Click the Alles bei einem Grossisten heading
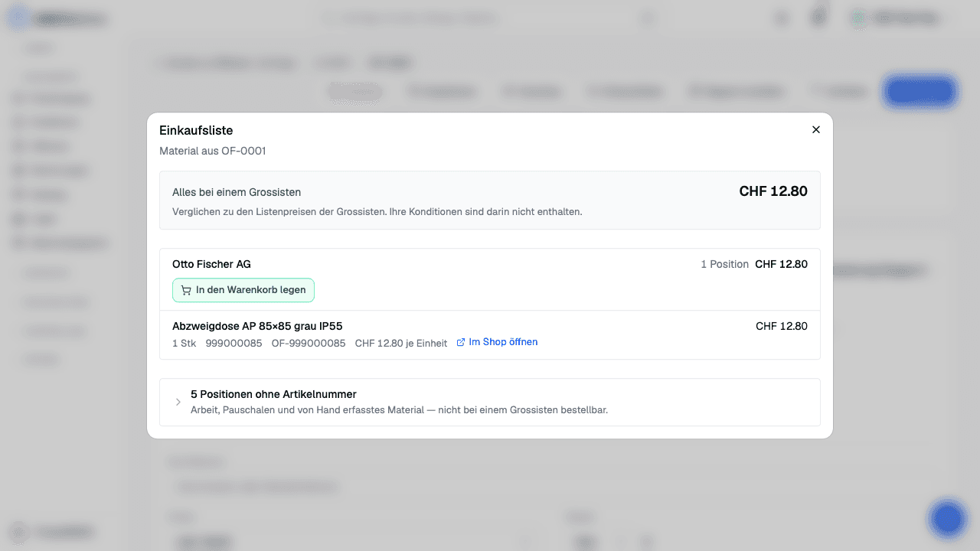980x551 pixels. 237,192
